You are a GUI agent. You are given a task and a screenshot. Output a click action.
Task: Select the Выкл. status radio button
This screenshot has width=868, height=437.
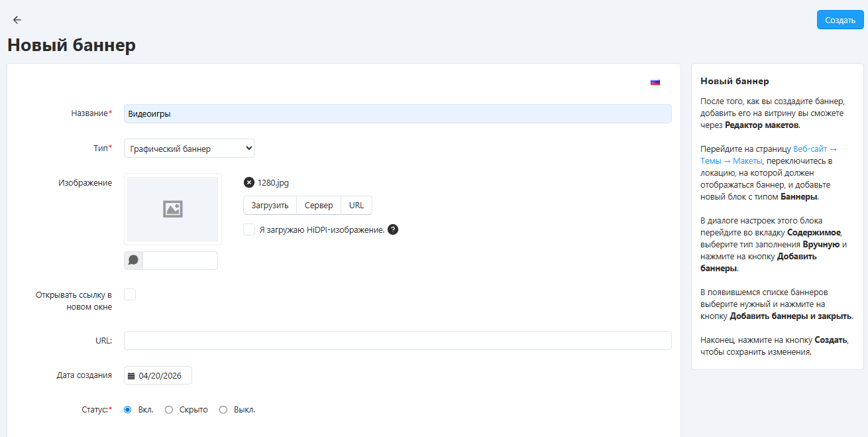coord(223,410)
